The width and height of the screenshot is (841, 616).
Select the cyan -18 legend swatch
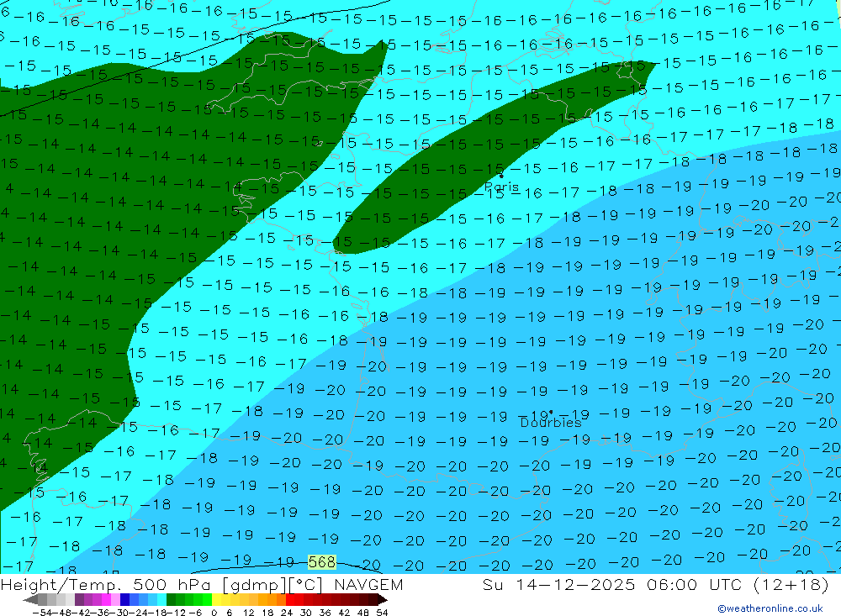[x=161, y=599]
